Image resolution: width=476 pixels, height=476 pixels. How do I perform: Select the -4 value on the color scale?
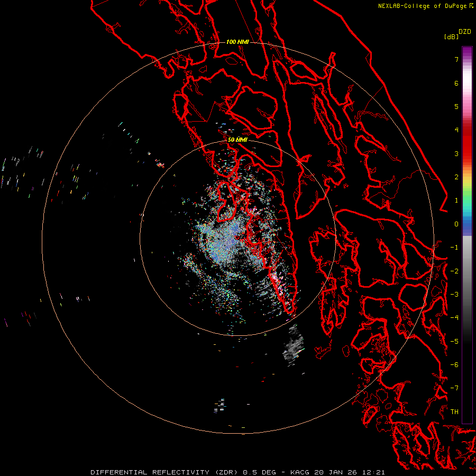tap(454, 318)
